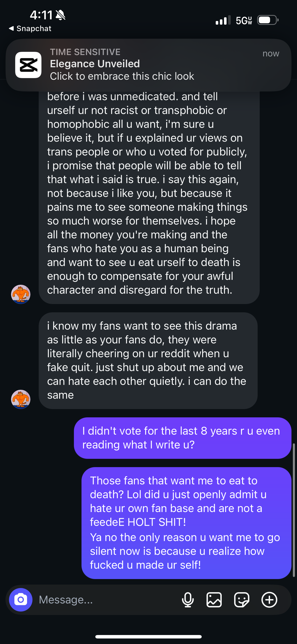This screenshot has height=644, width=297.
Task: Open the sticker picker icon
Action: tap(242, 600)
